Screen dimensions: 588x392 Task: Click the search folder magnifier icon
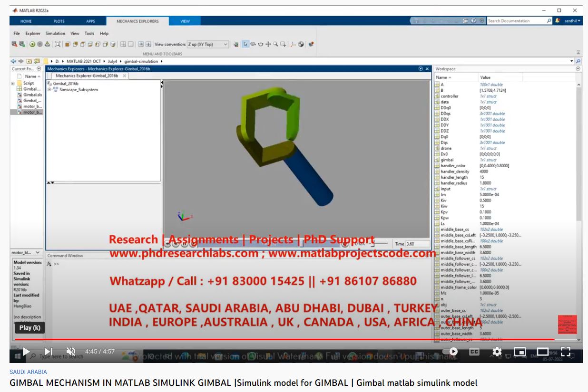pos(578,61)
